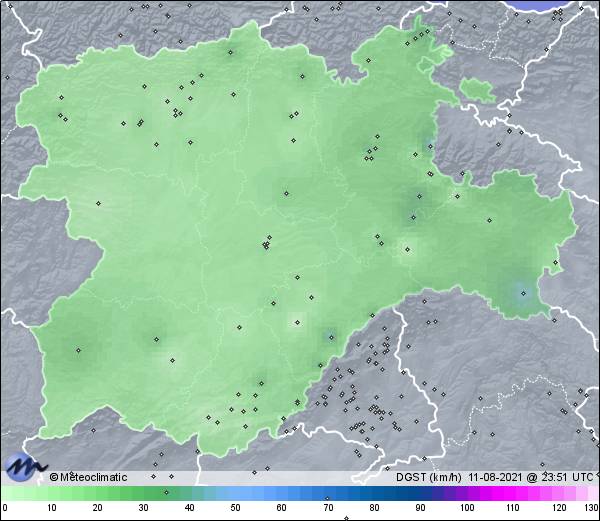Click the scale label 100
This screenshot has width=600, height=521.
(x=467, y=508)
